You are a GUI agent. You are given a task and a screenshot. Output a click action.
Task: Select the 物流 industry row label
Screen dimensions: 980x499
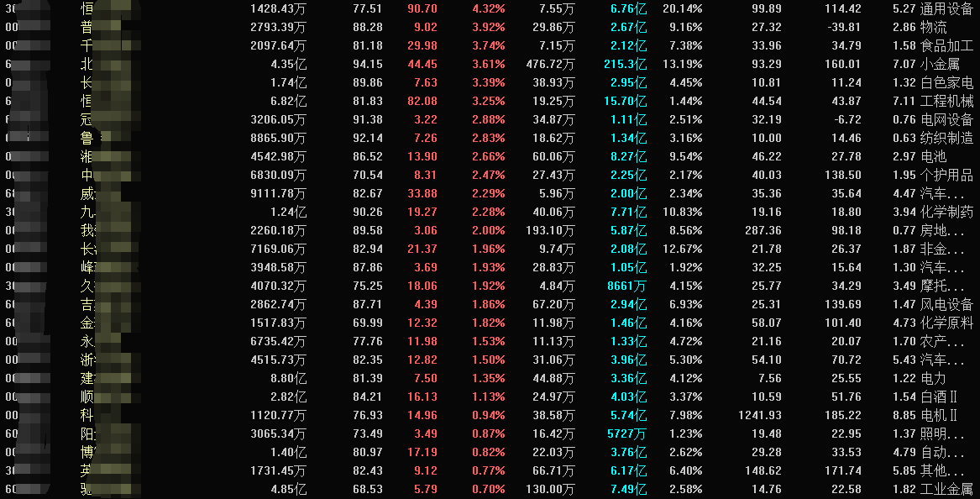tap(933, 28)
